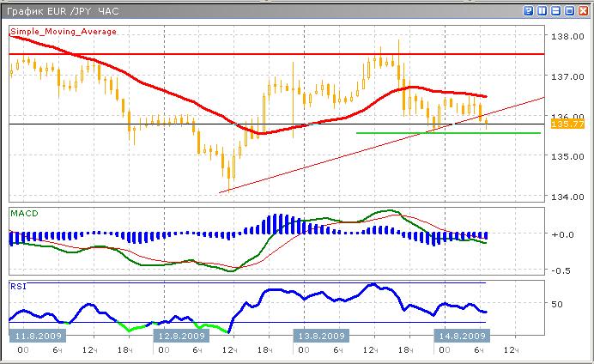This screenshot has height=364, width=594.
Task: Select the Simple_Moving_Average indicator label
Action: pos(63,31)
